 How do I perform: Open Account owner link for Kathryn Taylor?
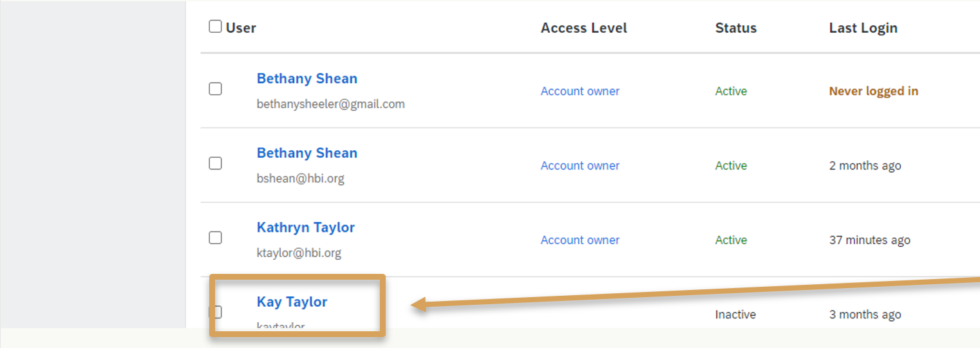(580, 240)
